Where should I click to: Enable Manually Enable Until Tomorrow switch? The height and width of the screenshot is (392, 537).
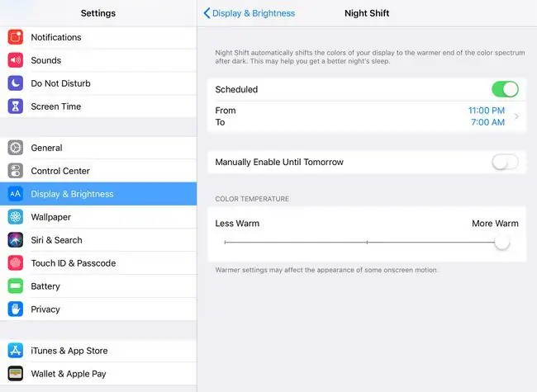pyautogui.click(x=505, y=162)
